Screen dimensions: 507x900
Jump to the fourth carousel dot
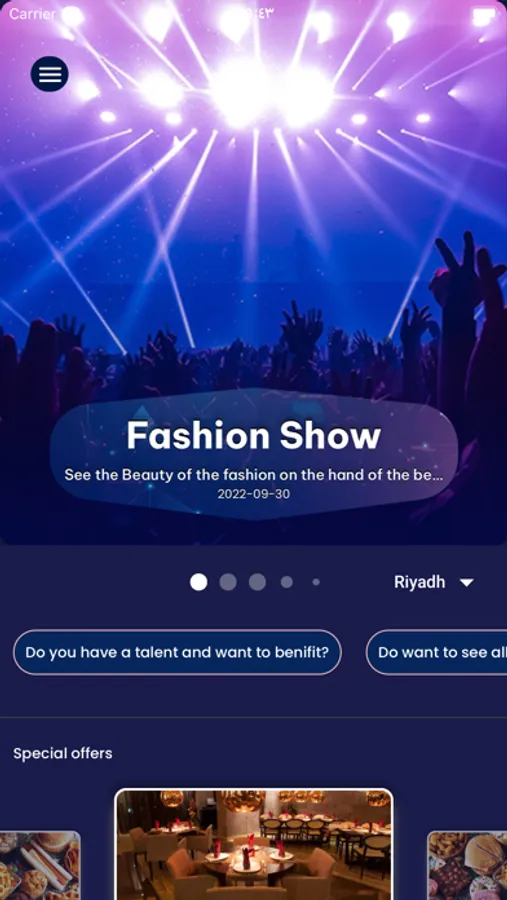point(287,582)
